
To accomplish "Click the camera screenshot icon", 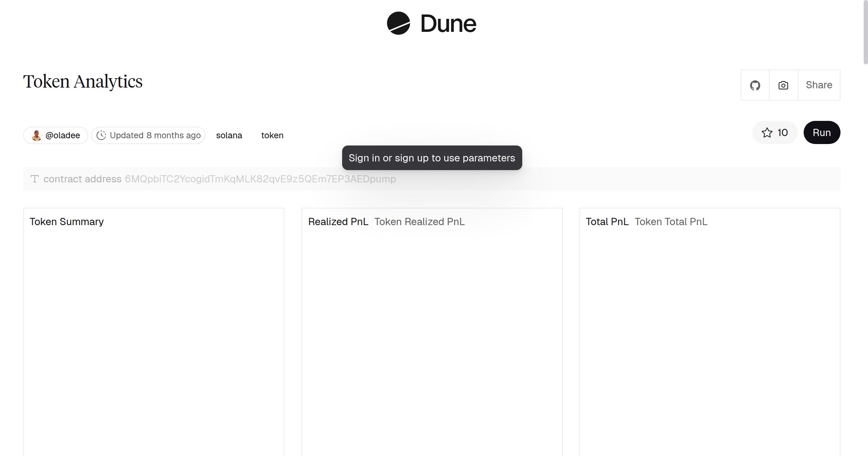I will click(783, 85).
